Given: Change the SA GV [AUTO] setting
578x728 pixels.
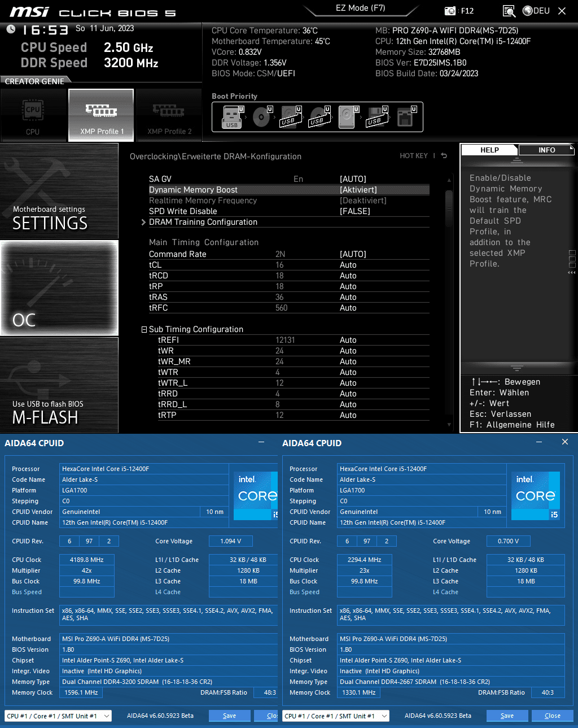Looking at the screenshot, I should click(x=353, y=179).
